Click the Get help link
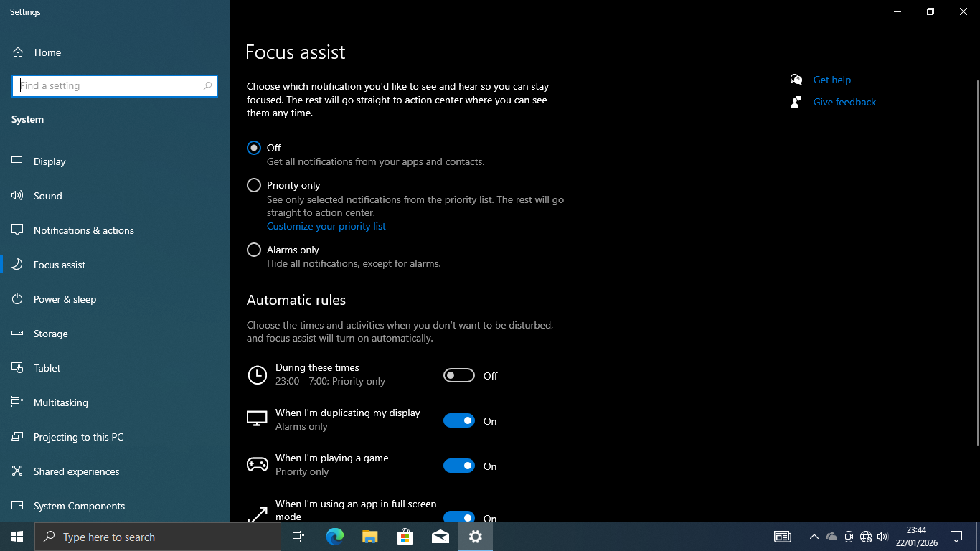The width and height of the screenshot is (980, 551). click(x=831, y=80)
